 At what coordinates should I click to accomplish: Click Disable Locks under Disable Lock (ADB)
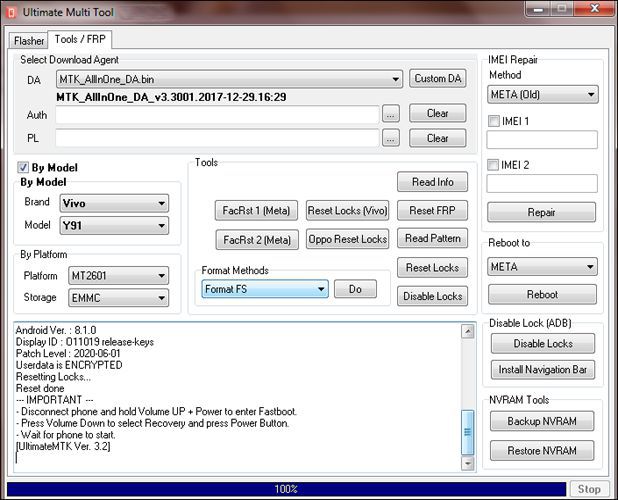pos(543,344)
